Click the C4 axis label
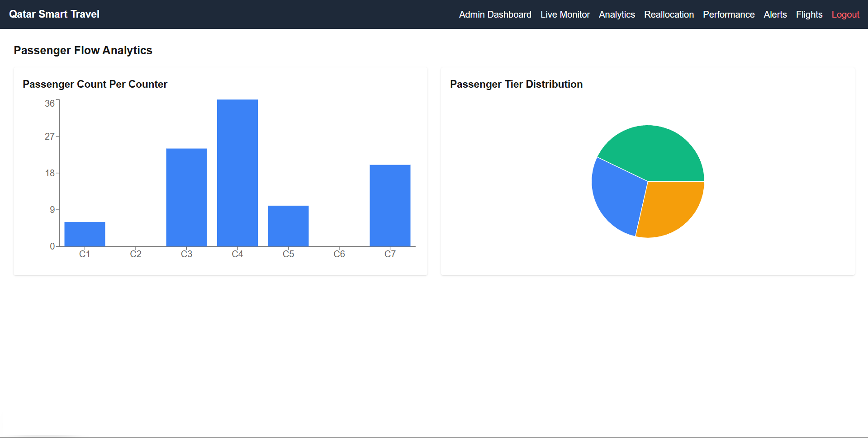 click(237, 254)
